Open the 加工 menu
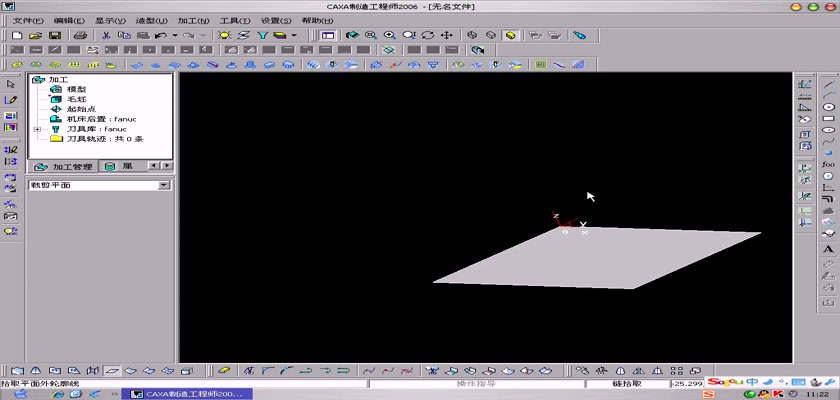Viewport: 840px width, 400px height. (x=193, y=20)
